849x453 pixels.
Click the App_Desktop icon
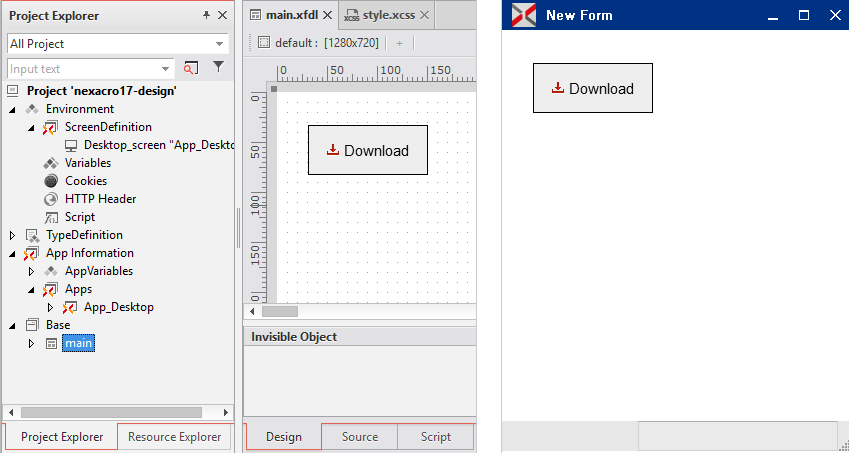coord(69,308)
